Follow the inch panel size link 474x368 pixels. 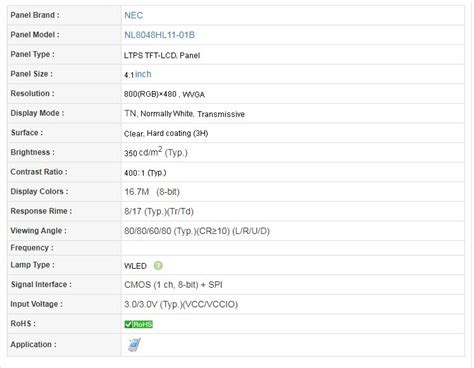[143, 74]
